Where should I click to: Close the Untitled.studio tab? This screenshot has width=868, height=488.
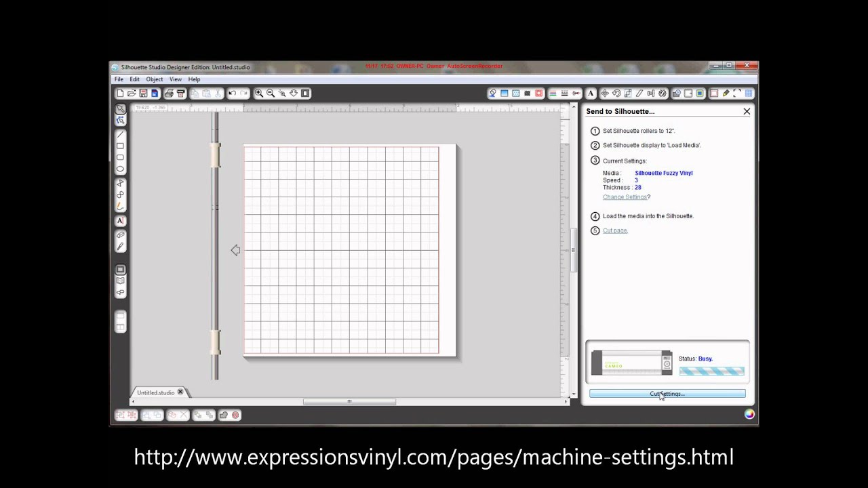point(180,392)
